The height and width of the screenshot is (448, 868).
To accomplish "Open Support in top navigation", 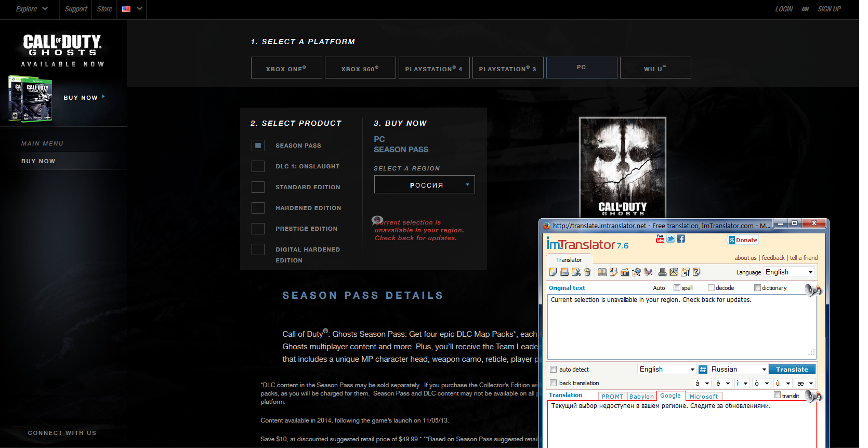I will coord(76,9).
